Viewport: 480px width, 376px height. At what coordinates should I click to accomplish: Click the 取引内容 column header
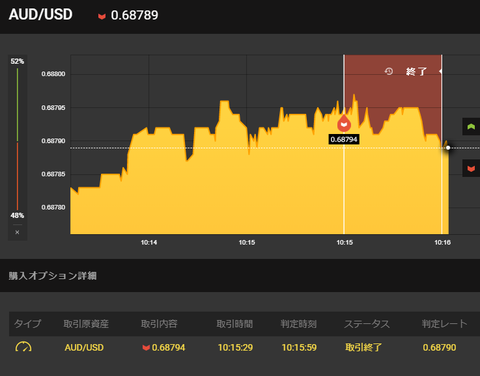(x=159, y=324)
